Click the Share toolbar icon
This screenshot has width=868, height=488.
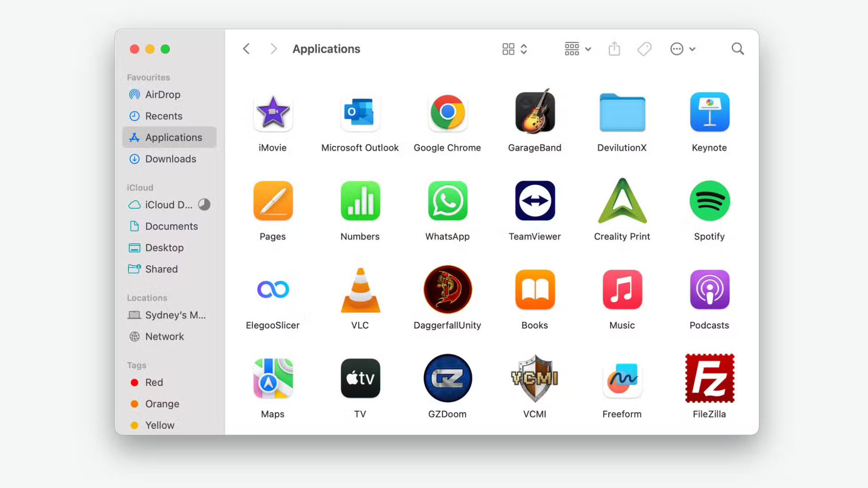[x=614, y=49]
